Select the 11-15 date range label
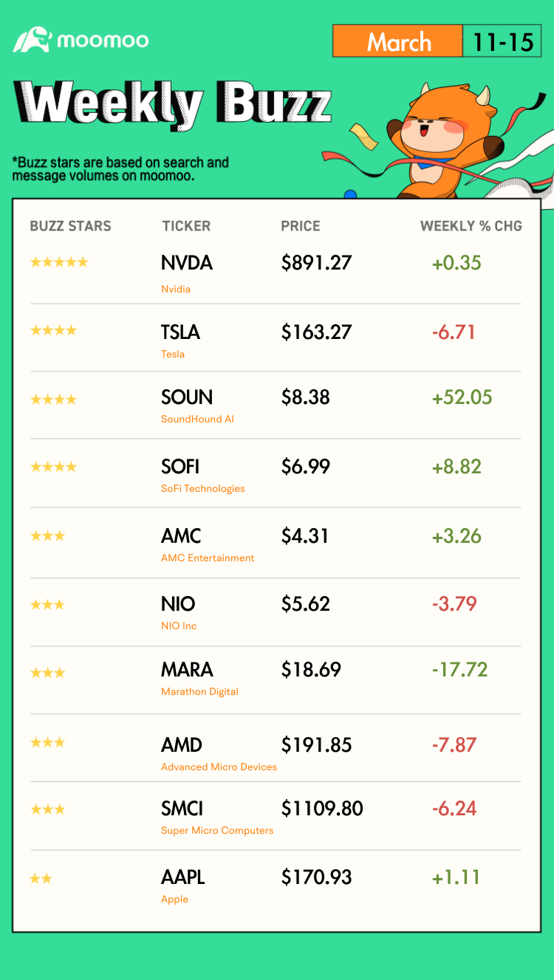The image size is (554, 980). [503, 41]
